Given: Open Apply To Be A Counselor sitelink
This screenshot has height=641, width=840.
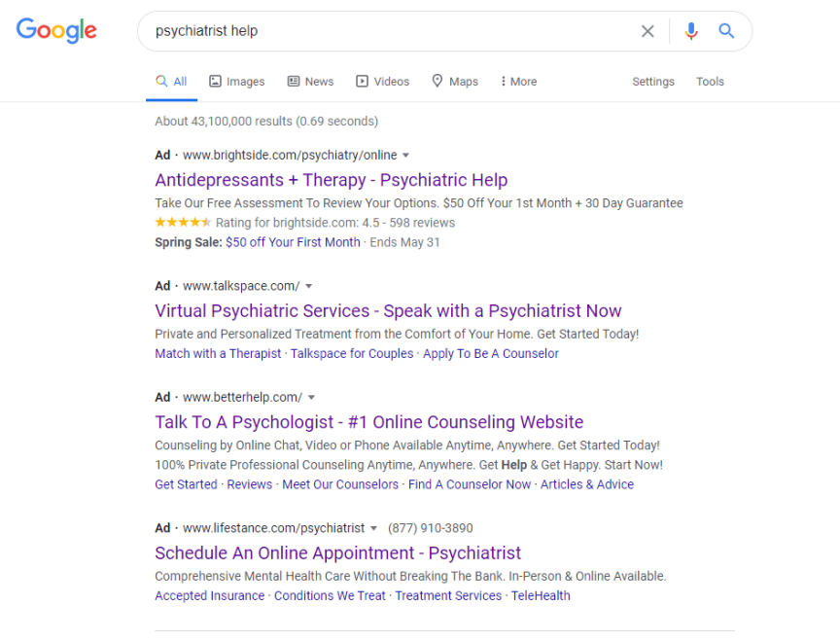Looking at the screenshot, I should [x=491, y=354].
